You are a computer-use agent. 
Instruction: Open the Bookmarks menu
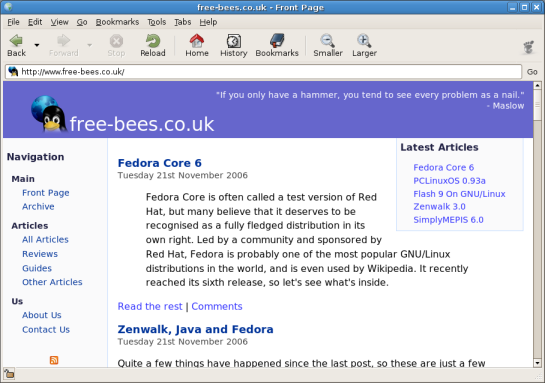117,22
